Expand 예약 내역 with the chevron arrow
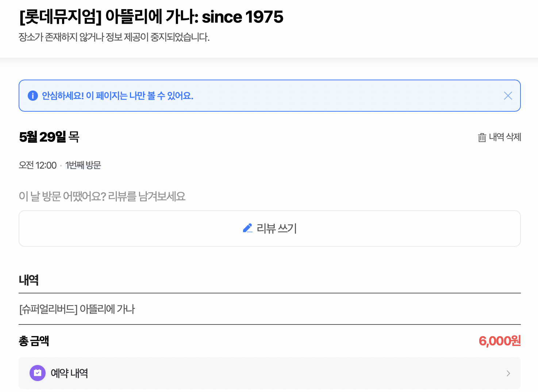Image resolution: width=538 pixels, height=392 pixels. (x=508, y=373)
